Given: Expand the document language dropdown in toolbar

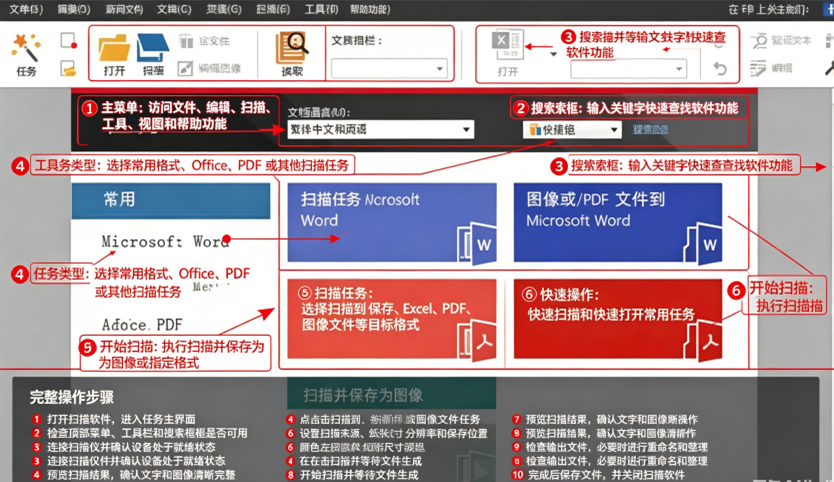Looking at the screenshot, I should click(389, 69).
